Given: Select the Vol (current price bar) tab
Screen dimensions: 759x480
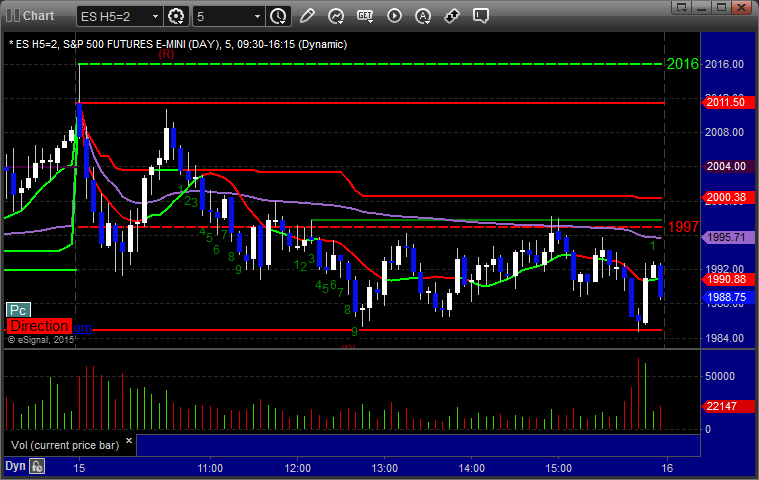Looking at the screenshot, I should click(x=65, y=445).
